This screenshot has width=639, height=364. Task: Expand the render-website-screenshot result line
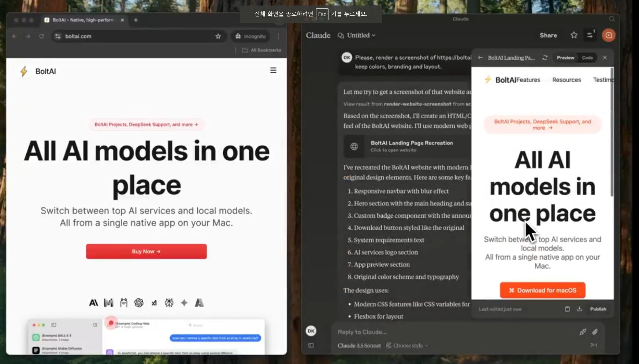(x=407, y=104)
